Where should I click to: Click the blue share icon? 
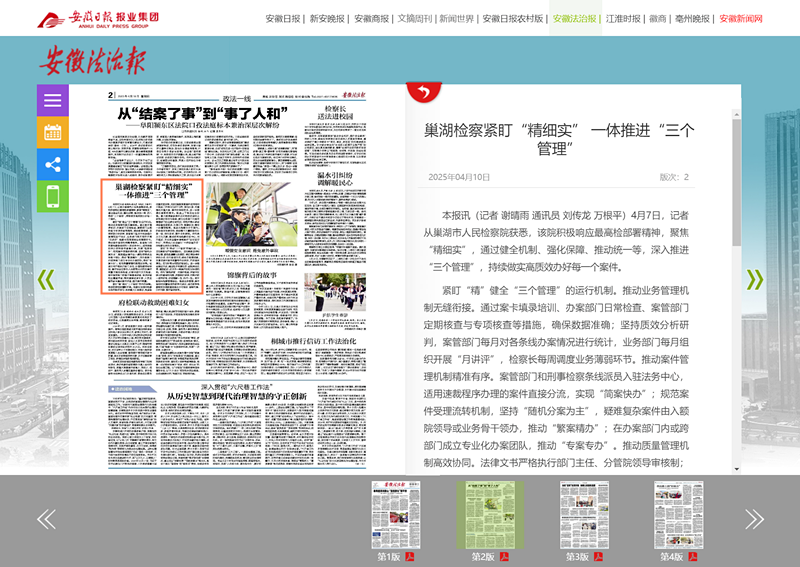tap(53, 164)
